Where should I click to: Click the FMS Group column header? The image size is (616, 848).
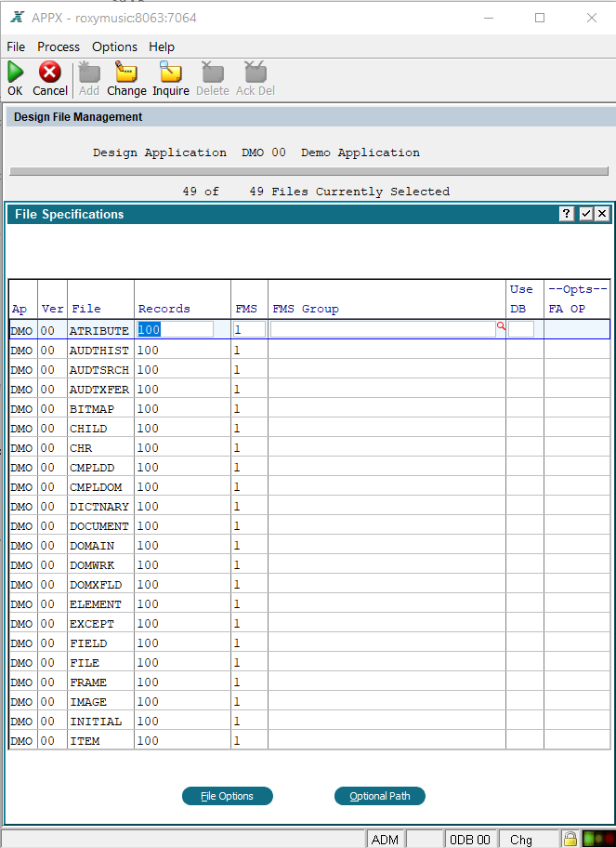[x=306, y=309]
